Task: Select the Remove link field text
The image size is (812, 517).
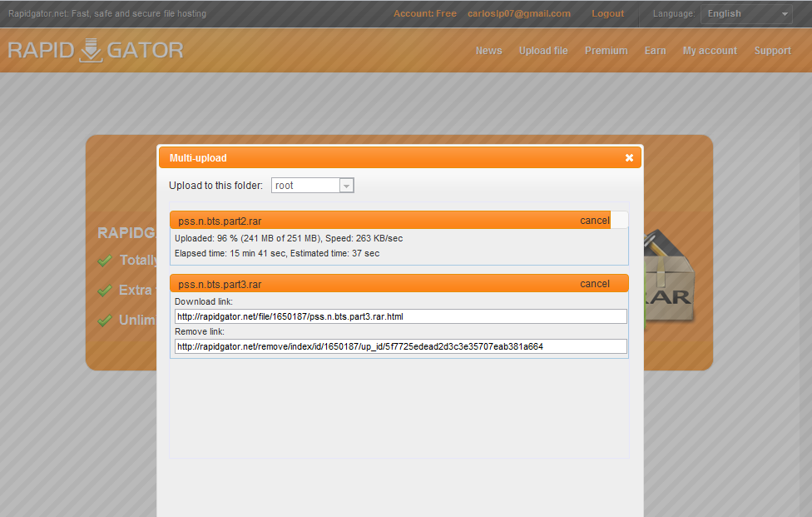Action: (401, 346)
